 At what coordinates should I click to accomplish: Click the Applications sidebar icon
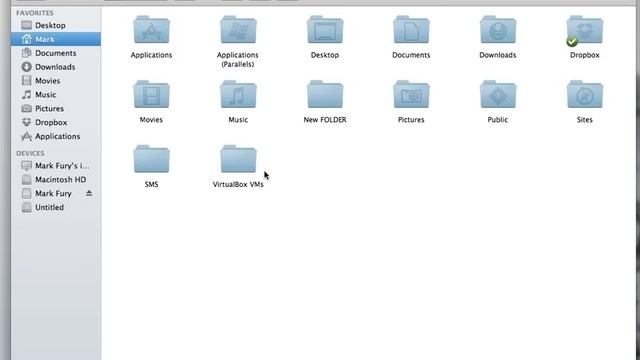pos(27,136)
